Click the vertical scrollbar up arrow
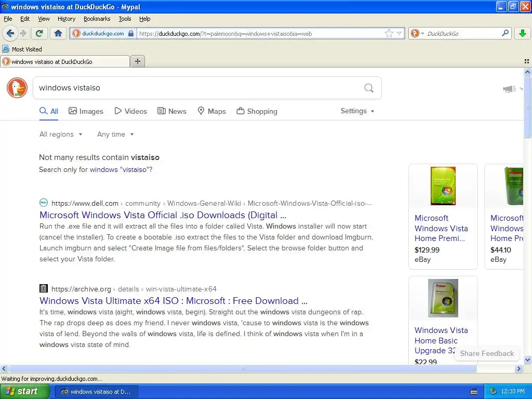This screenshot has width=532, height=399. click(527, 72)
